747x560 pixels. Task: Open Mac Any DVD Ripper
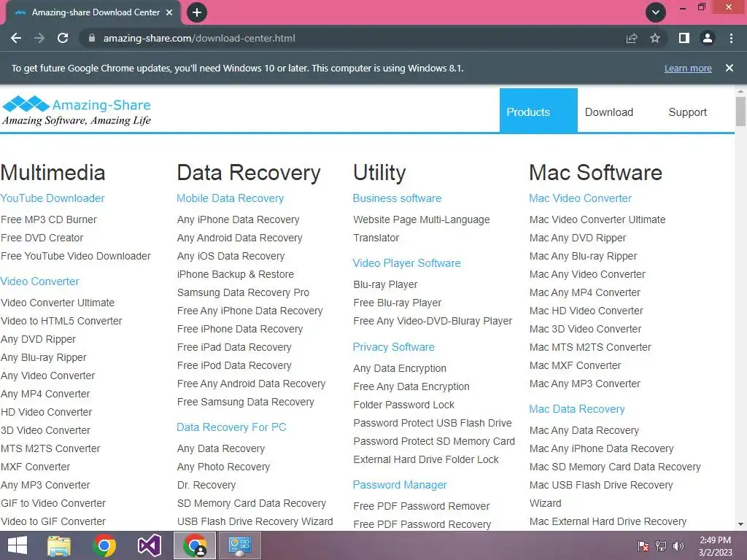(x=578, y=238)
